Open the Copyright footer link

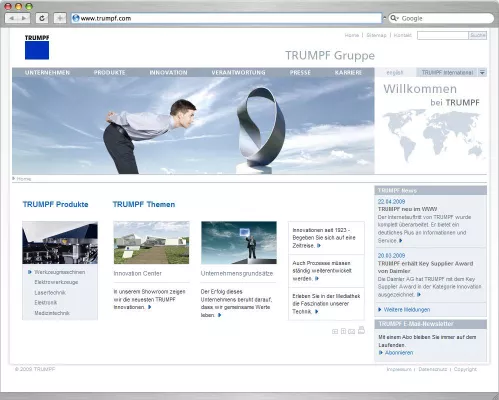tap(465, 369)
